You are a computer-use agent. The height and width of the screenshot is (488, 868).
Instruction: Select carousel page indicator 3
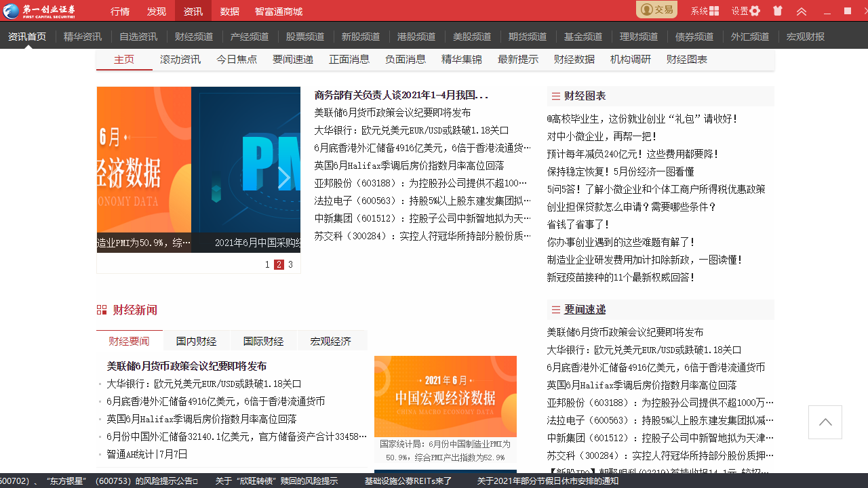click(290, 265)
